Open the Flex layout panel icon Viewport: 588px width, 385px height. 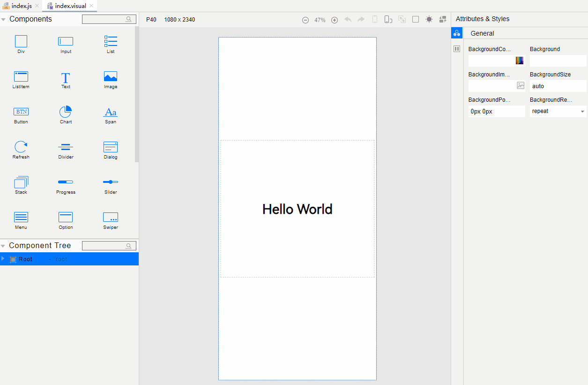point(457,49)
